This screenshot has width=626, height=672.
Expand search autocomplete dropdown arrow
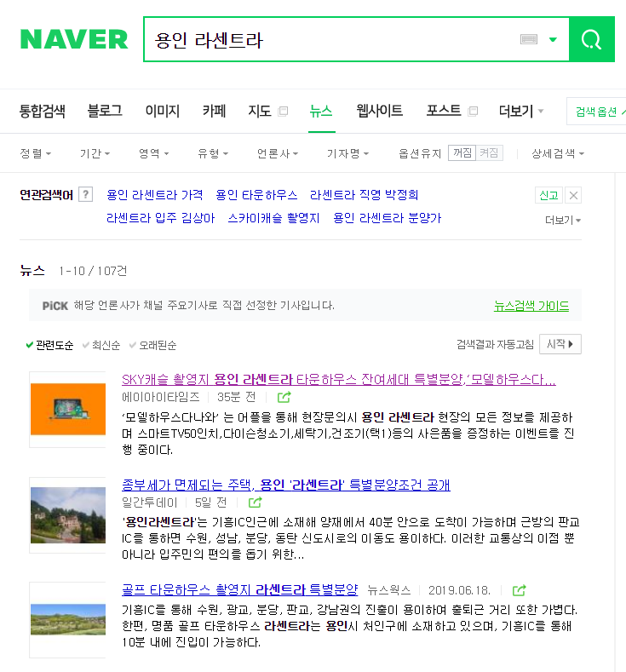(x=553, y=40)
